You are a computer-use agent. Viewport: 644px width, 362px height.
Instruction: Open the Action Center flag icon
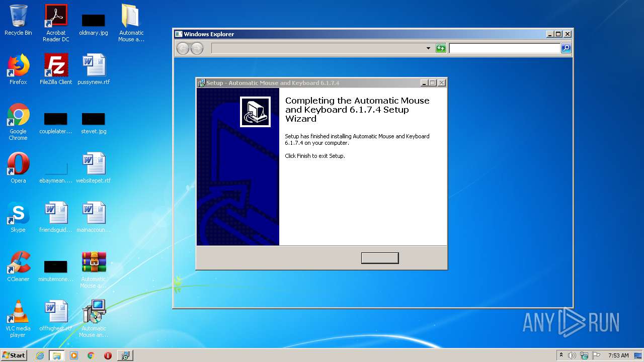596,355
